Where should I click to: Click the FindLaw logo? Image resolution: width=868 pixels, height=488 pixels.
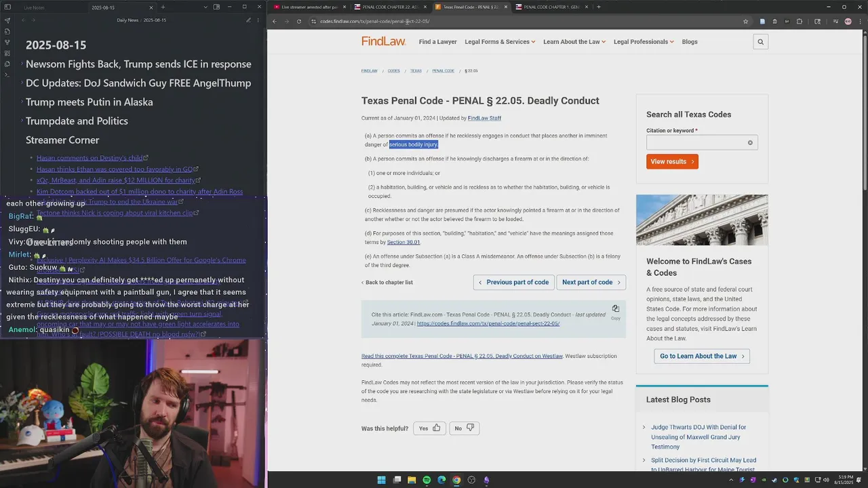pyautogui.click(x=383, y=41)
